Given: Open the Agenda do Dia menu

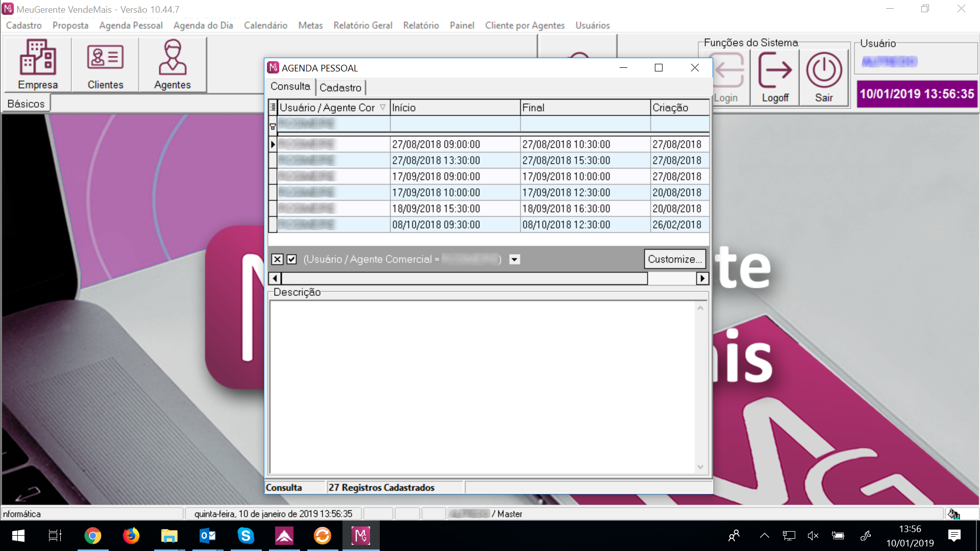Looking at the screenshot, I should [203, 25].
